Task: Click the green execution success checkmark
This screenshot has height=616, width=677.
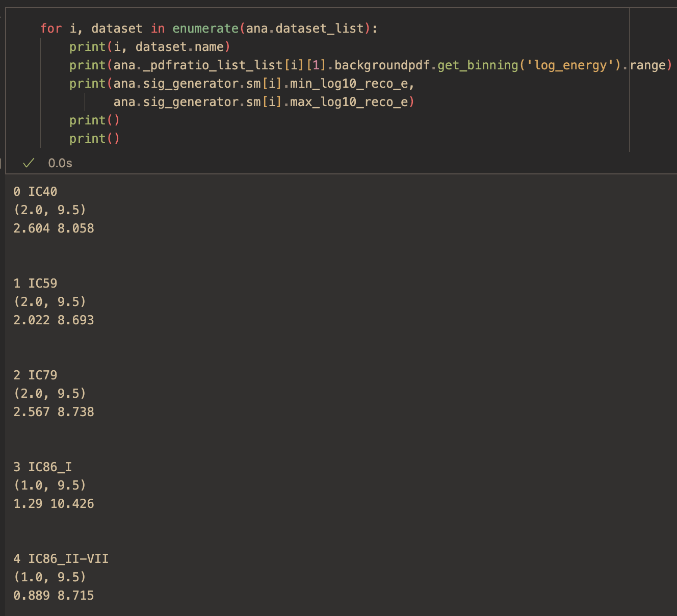Action: tap(28, 163)
